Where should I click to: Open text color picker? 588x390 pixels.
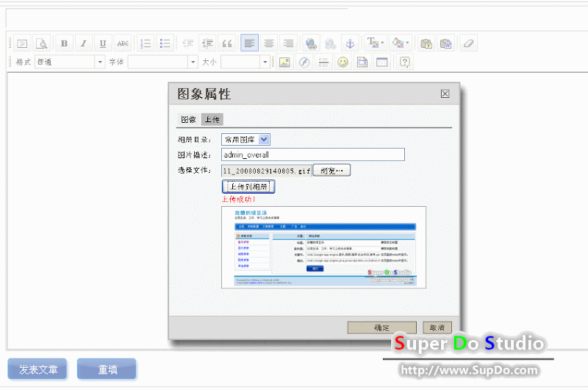(376, 43)
